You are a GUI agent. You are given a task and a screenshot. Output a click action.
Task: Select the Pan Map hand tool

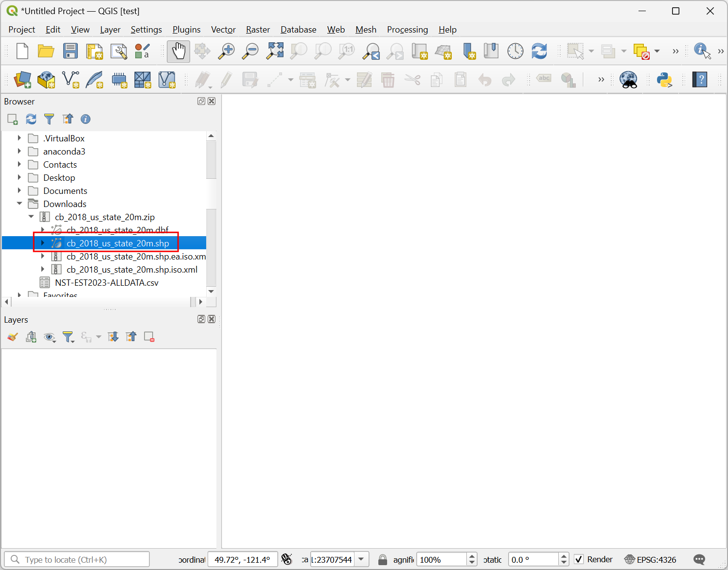(x=178, y=51)
